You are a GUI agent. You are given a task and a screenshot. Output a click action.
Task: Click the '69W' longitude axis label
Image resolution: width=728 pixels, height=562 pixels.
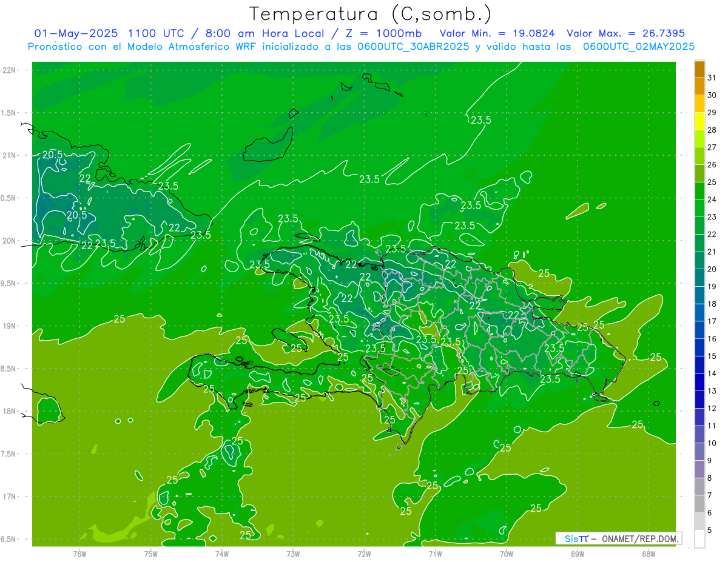coord(578,554)
